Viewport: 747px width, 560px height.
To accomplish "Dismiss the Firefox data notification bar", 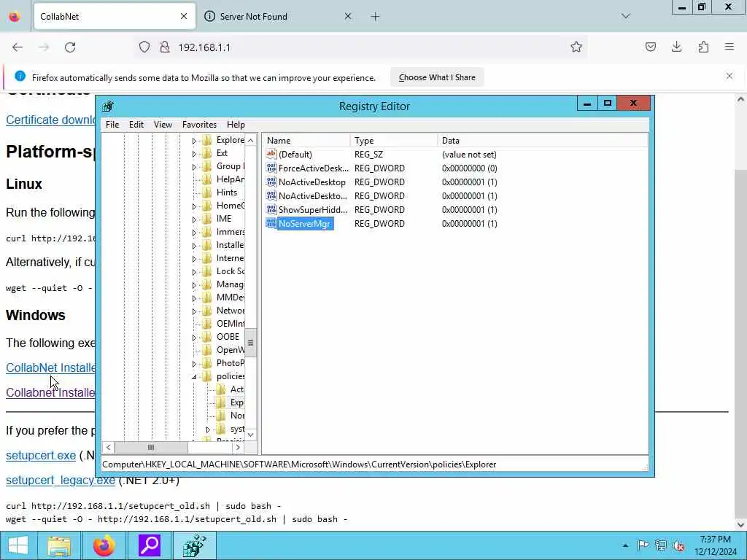I will [x=729, y=76].
